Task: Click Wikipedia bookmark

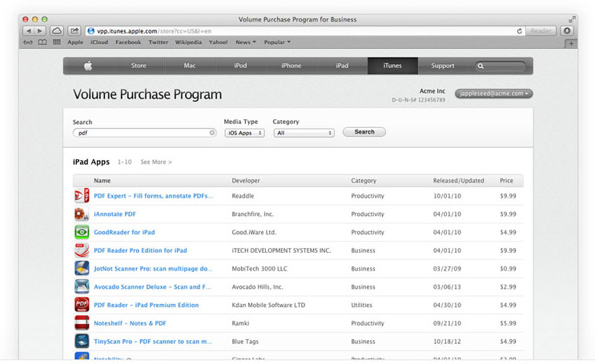Action: [188, 42]
